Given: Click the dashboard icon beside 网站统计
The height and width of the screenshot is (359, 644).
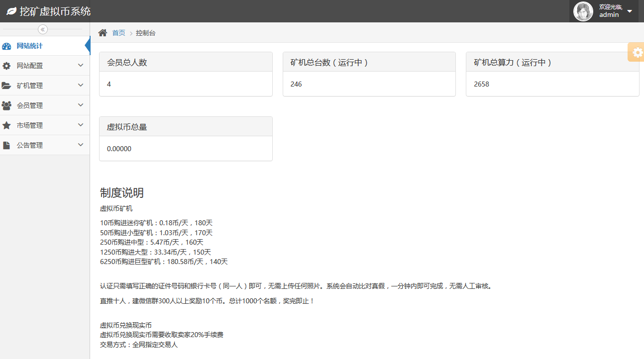Looking at the screenshot, I should (6, 46).
